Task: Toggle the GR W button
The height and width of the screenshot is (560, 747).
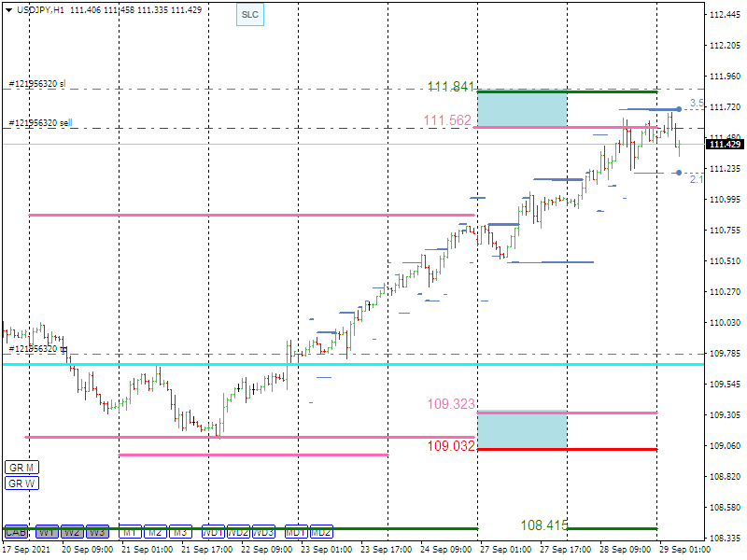Action: 21,483
